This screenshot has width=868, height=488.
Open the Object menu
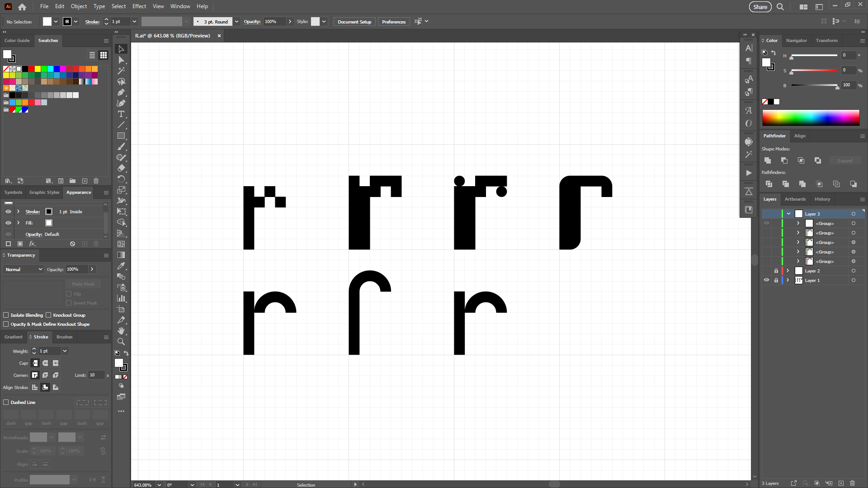[79, 6]
